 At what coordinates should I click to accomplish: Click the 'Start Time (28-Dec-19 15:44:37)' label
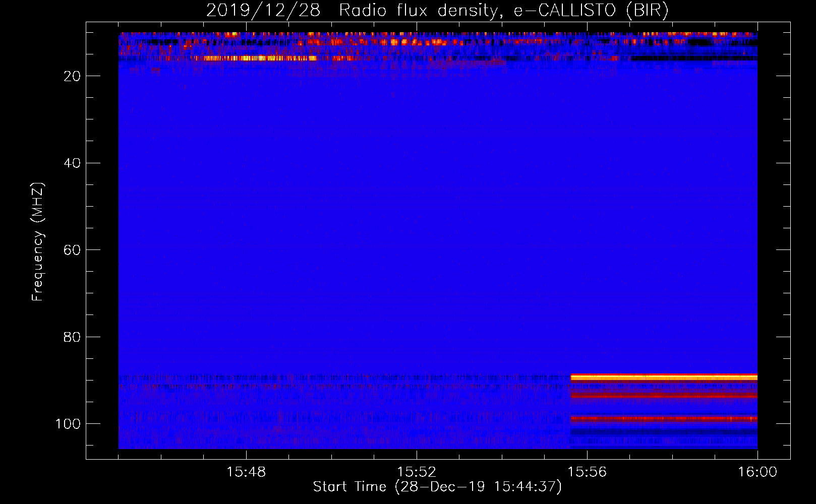pyautogui.click(x=437, y=487)
